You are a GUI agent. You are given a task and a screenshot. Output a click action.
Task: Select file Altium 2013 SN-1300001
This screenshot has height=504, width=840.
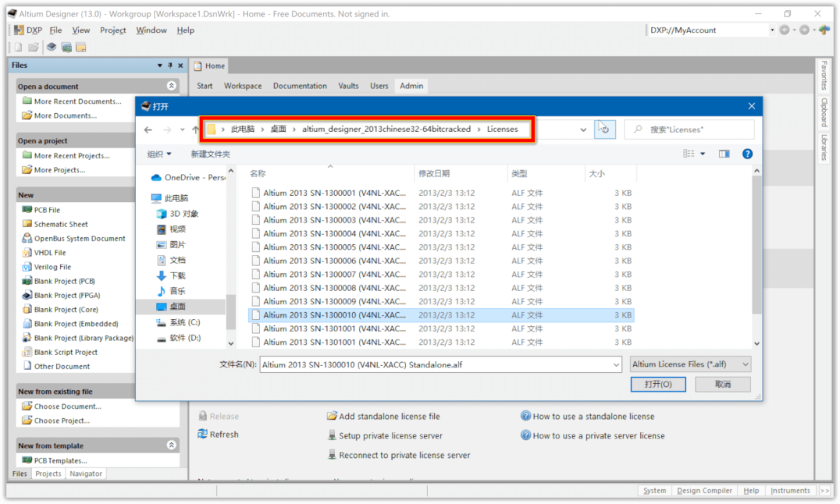click(441, 193)
